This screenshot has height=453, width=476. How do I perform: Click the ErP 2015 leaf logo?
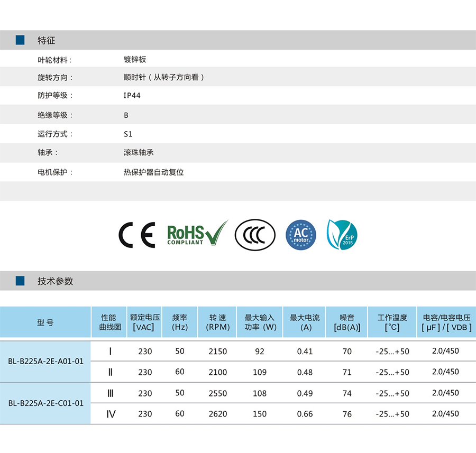pos(342,235)
